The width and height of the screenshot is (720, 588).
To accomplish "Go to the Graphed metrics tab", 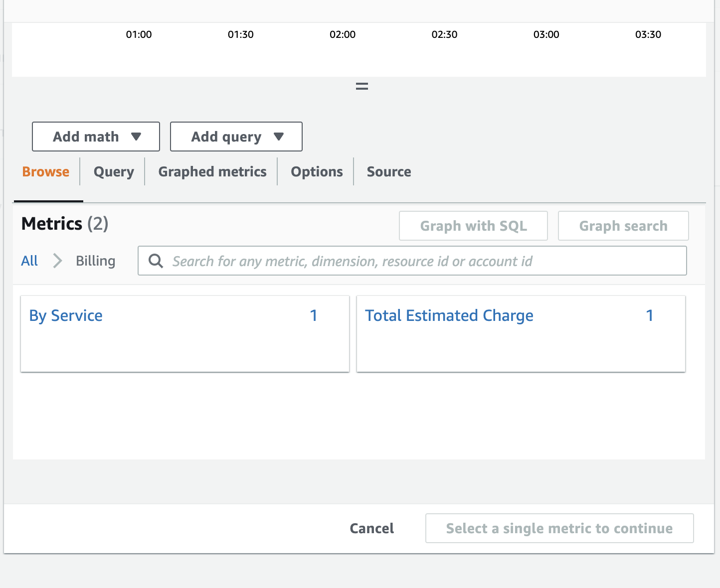I will tap(212, 172).
